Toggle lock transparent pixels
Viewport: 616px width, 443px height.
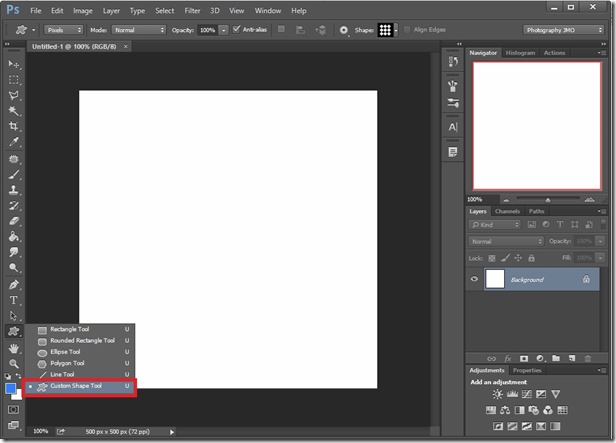(492, 258)
